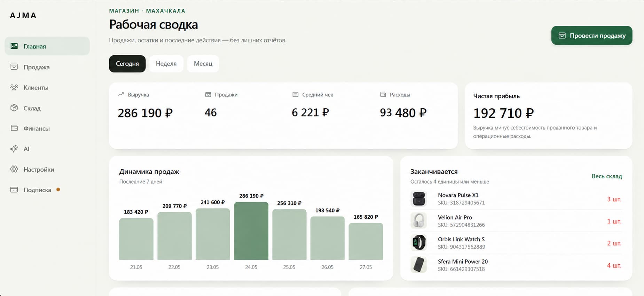Image resolution: width=644 pixels, height=296 pixels.
Task: Open the Клиенты page
Action: coord(47,87)
